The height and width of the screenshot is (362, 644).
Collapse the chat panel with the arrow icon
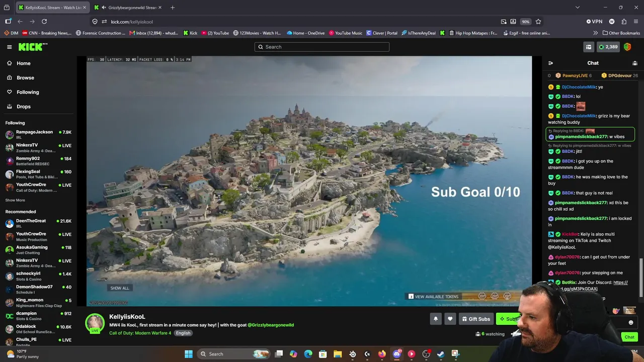coord(550,63)
